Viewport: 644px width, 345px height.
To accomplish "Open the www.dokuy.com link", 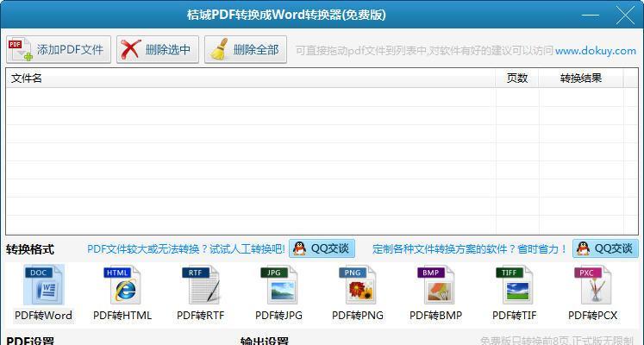I will 596,51.
